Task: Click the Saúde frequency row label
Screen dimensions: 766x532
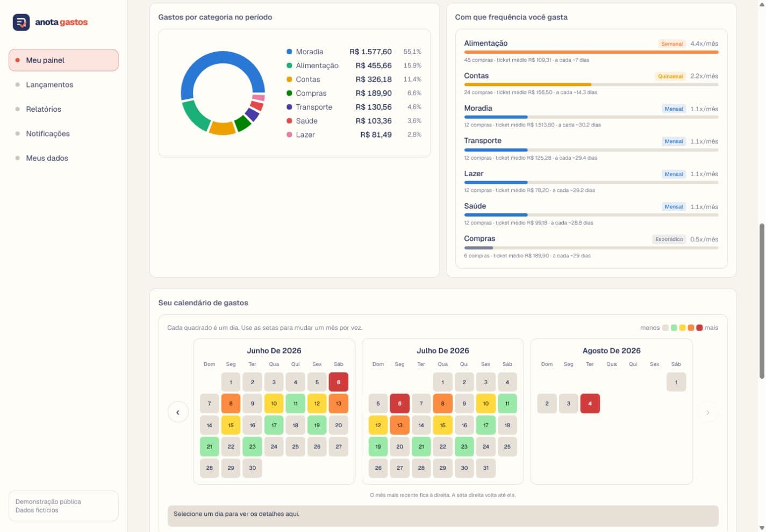Action: (x=475, y=206)
